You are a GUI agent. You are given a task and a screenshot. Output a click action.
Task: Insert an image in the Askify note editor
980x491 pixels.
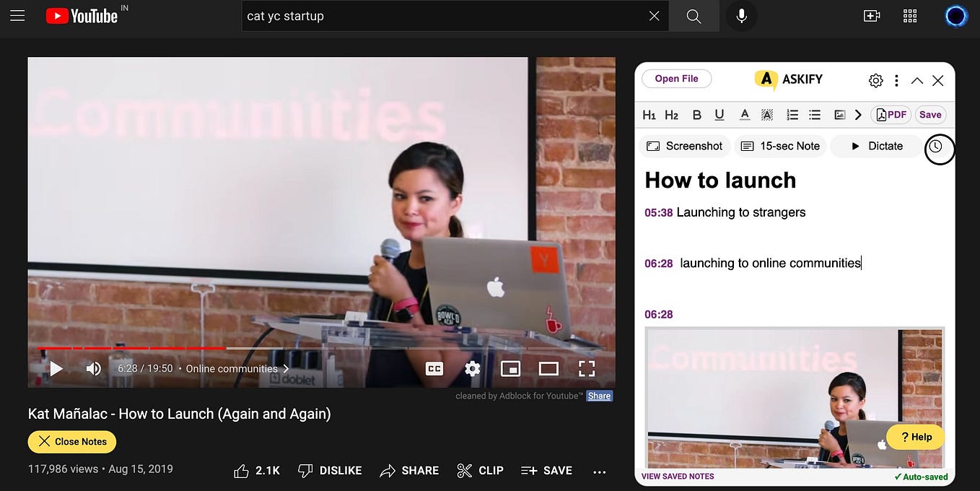839,114
